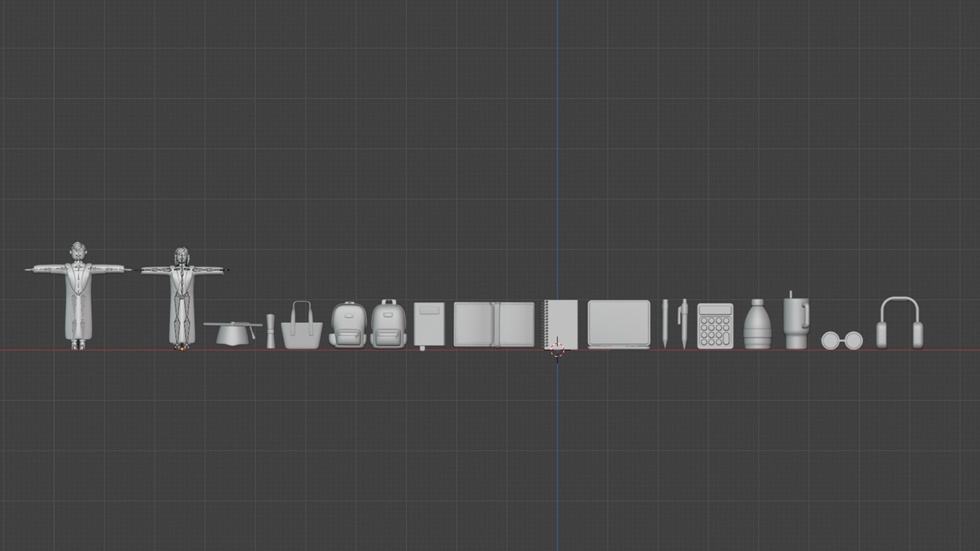
Task: Select the clip pen beside the calculator
Action: pyautogui.click(x=683, y=324)
